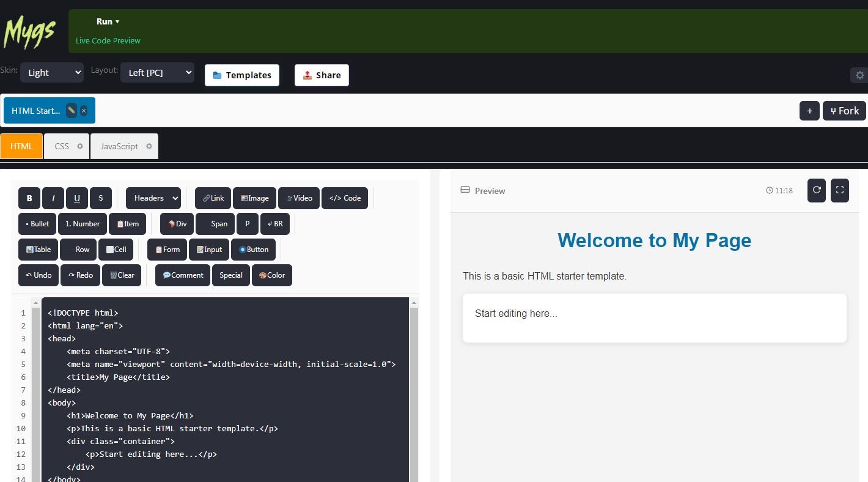
Task: Insert a Table element
Action: (x=39, y=250)
